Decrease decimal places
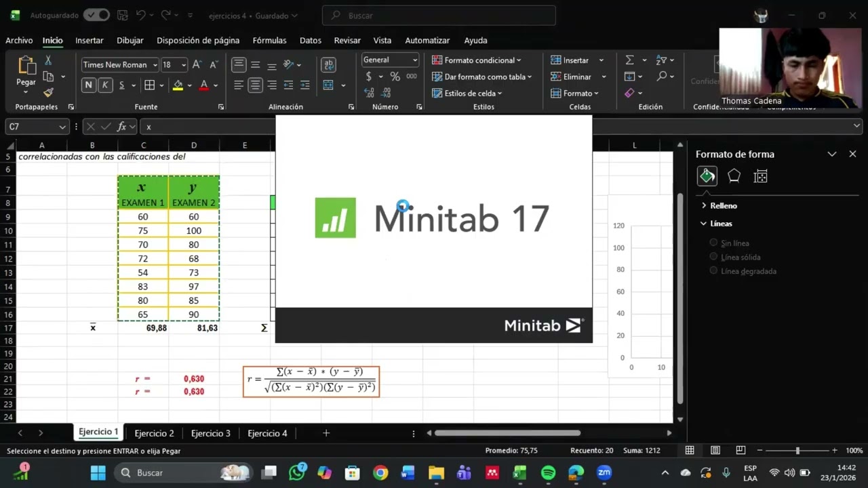Screen dimensions: 868x488 pyautogui.click(x=386, y=93)
